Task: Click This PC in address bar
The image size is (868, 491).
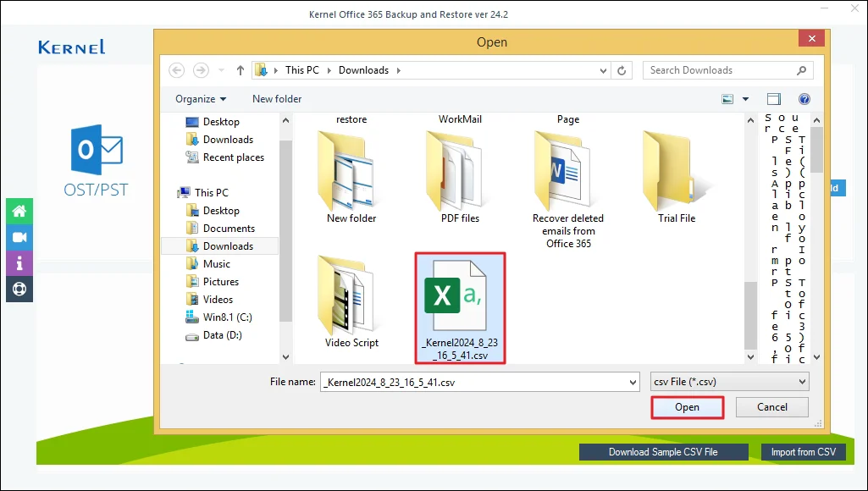Action: click(x=301, y=70)
